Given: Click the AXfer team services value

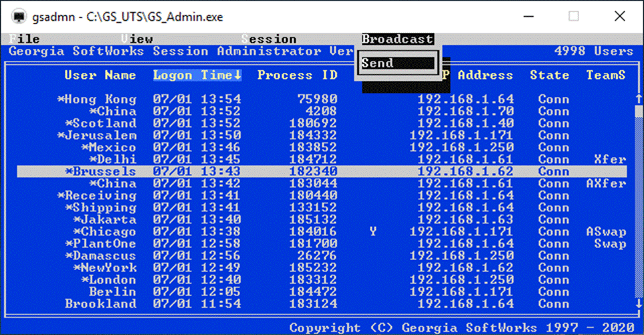Looking at the screenshot, I should click(x=606, y=183).
